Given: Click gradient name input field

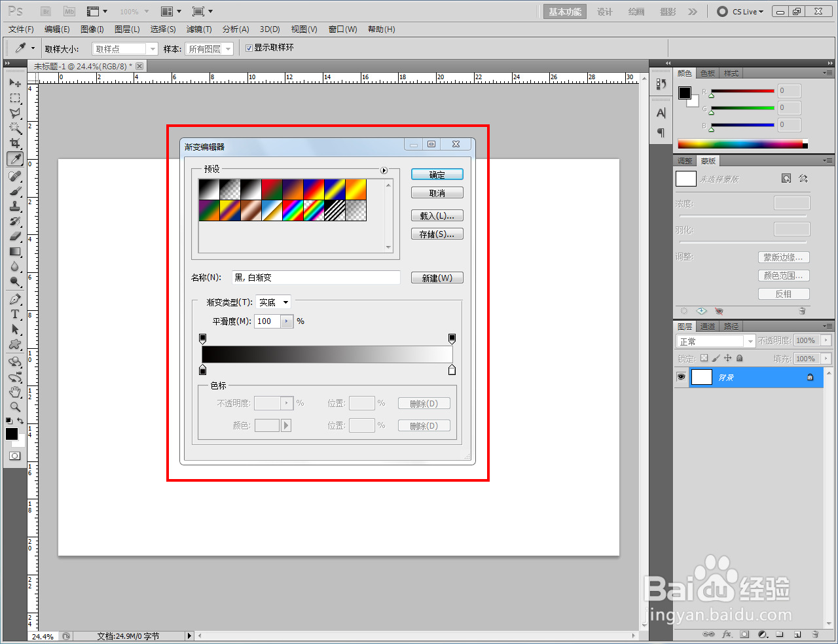Looking at the screenshot, I should [316, 277].
